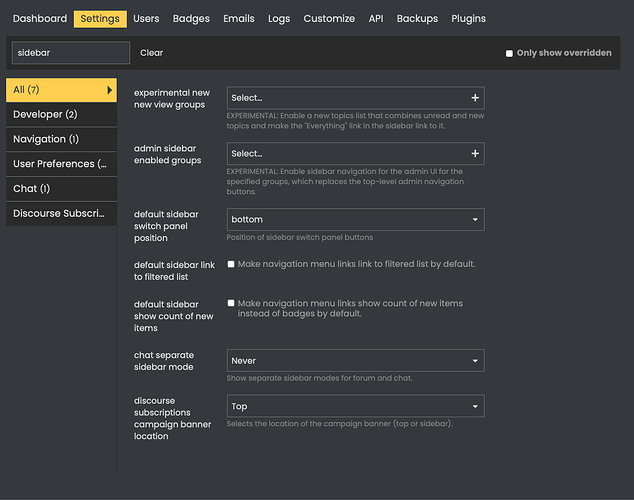Click the arrow icon on All (7) category
The width and height of the screenshot is (634, 500).
pos(109,90)
